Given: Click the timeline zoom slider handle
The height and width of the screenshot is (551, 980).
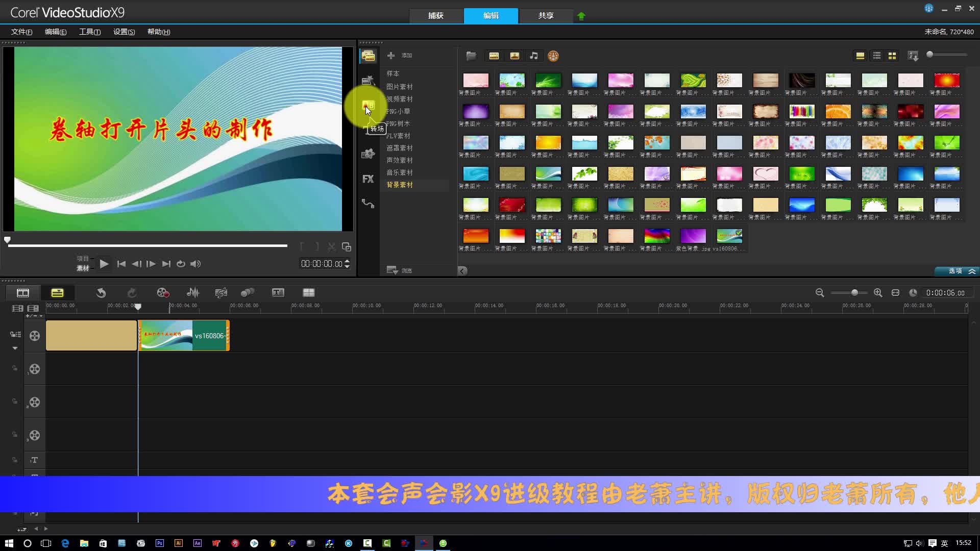Looking at the screenshot, I should coord(854,293).
